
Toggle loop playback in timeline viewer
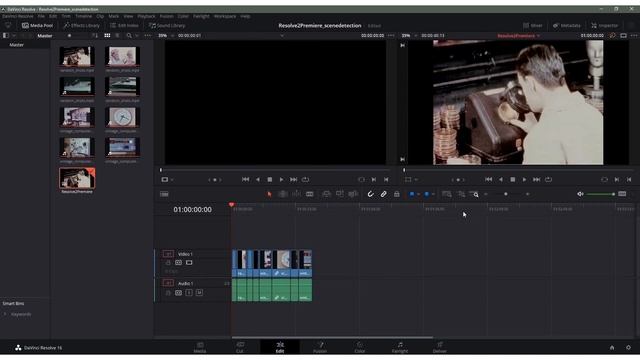tap(549, 180)
